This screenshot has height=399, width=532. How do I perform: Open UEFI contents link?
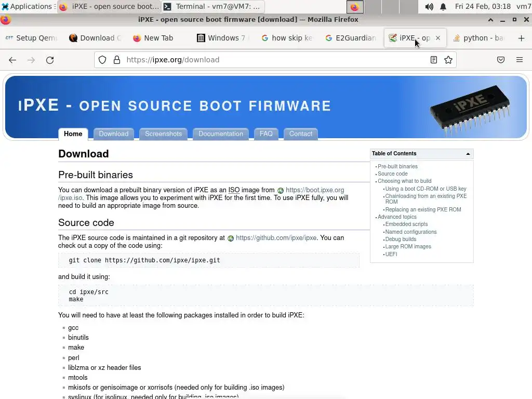(391, 254)
